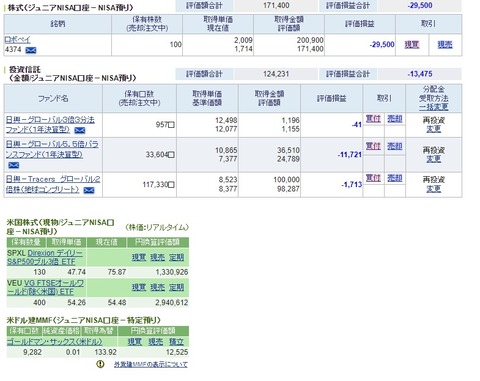Select the stock valuation total 171,400
This screenshot has width=480, height=381.
276,5
